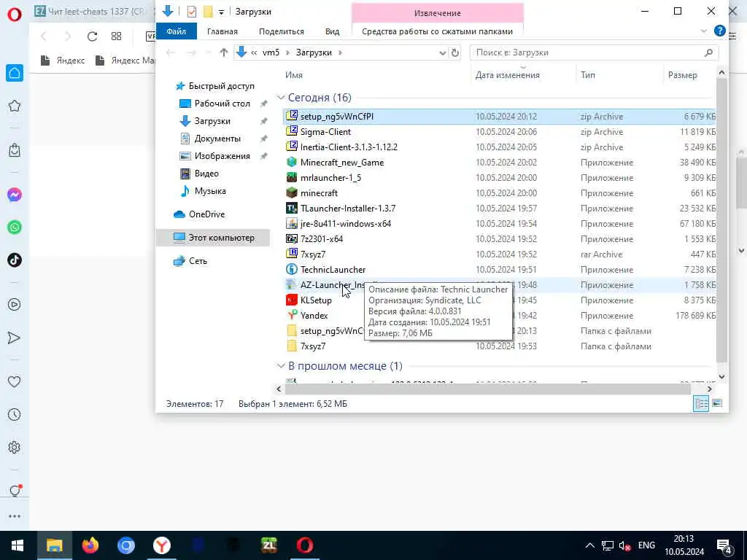Open OneDrive in the navigation pane
747x560 pixels.
tap(206, 214)
